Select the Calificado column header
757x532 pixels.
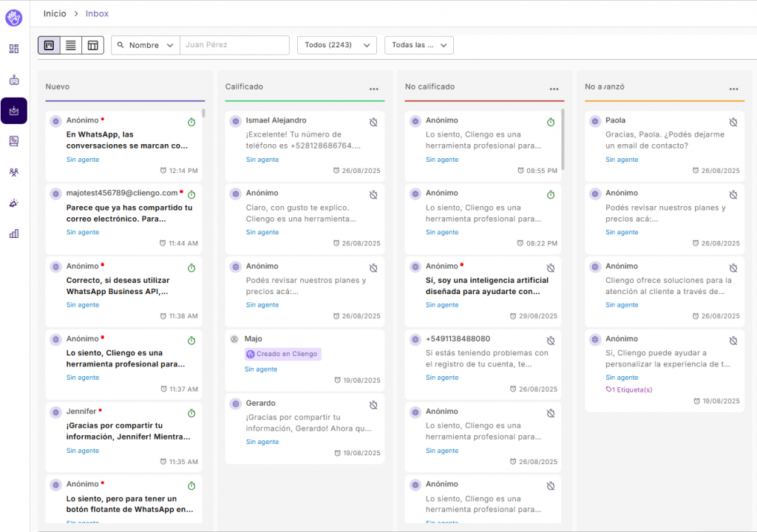(x=244, y=86)
